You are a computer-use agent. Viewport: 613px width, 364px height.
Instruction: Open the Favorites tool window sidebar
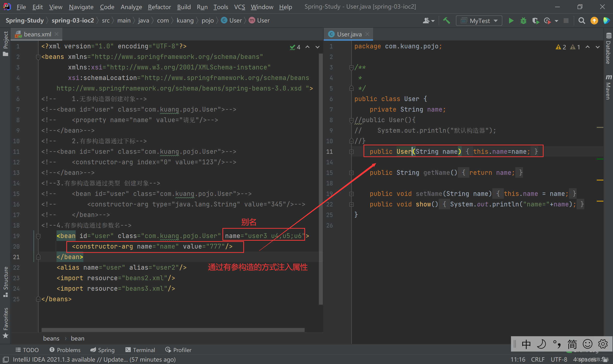(x=6, y=323)
